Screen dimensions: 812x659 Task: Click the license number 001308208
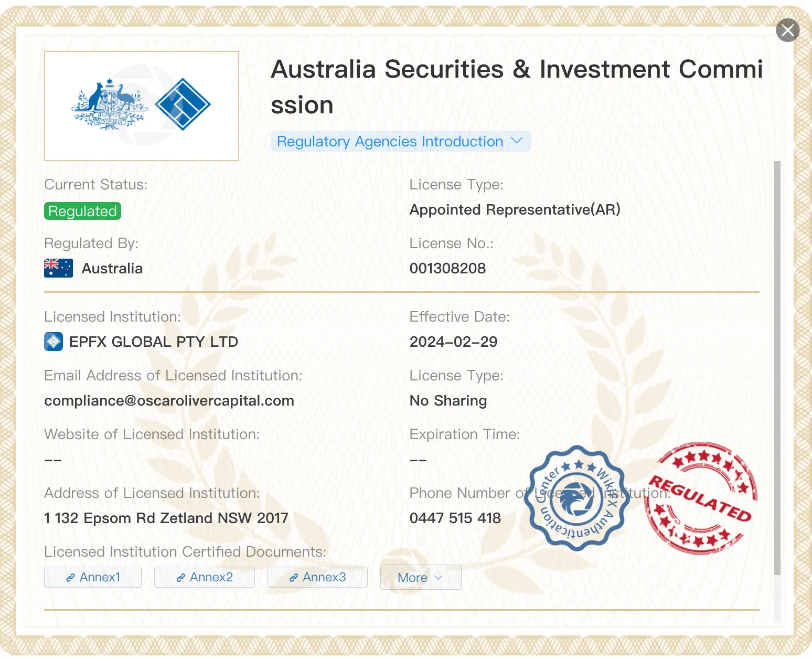(447, 268)
